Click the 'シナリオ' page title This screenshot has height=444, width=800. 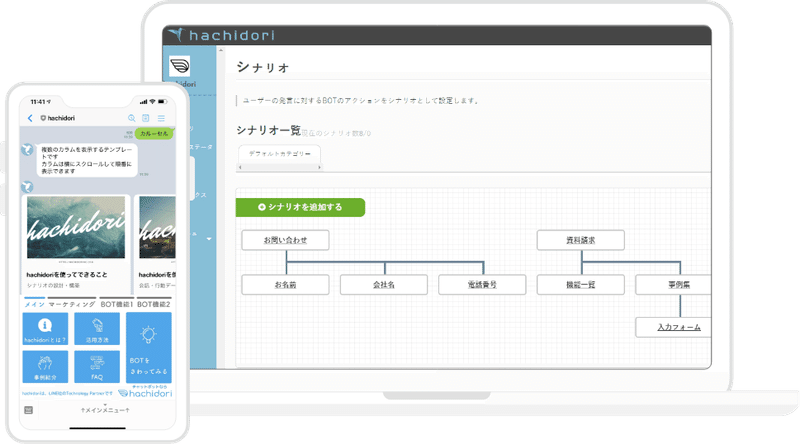coord(263,67)
